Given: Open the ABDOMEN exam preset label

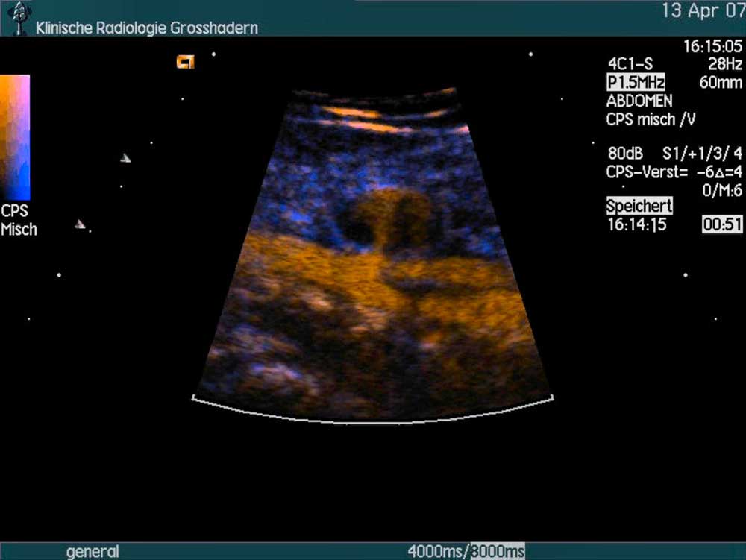Looking at the screenshot, I should pos(639,101).
